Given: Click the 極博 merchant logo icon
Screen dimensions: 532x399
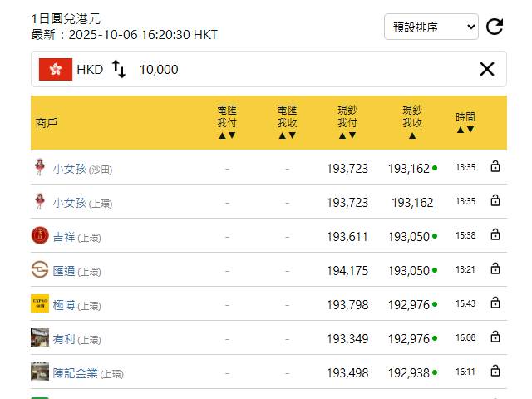Looking at the screenshot, I should 40,304.
